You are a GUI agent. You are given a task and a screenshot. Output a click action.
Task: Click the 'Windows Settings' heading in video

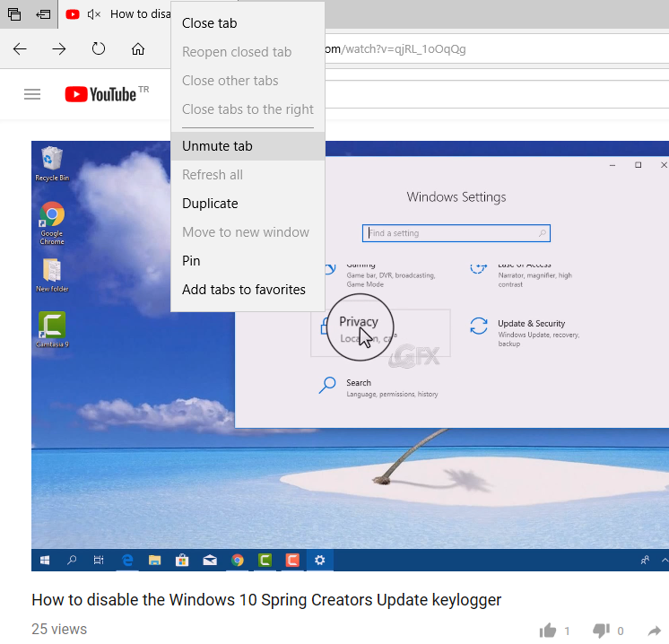pyautogui.click(x=456, y=196)
